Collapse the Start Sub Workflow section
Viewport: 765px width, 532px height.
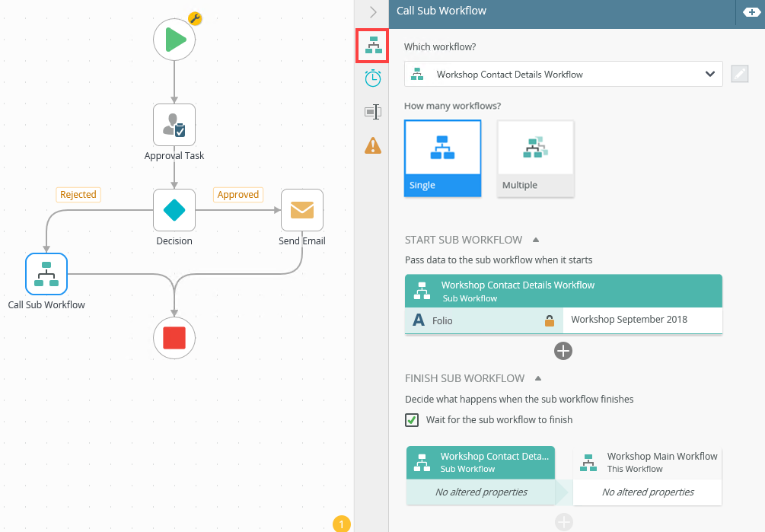pyautogui.click(x=536, y=240)
